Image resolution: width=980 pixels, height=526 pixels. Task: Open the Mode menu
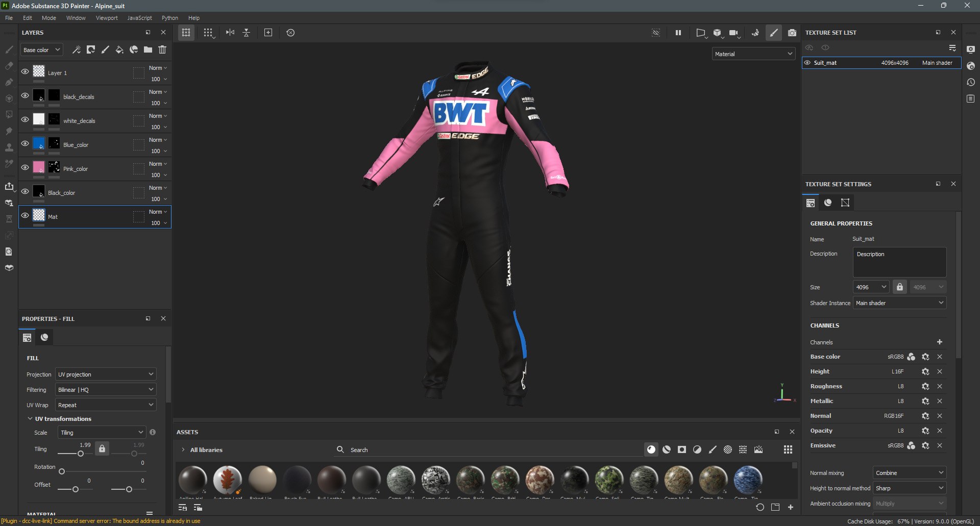click(49, 18)
